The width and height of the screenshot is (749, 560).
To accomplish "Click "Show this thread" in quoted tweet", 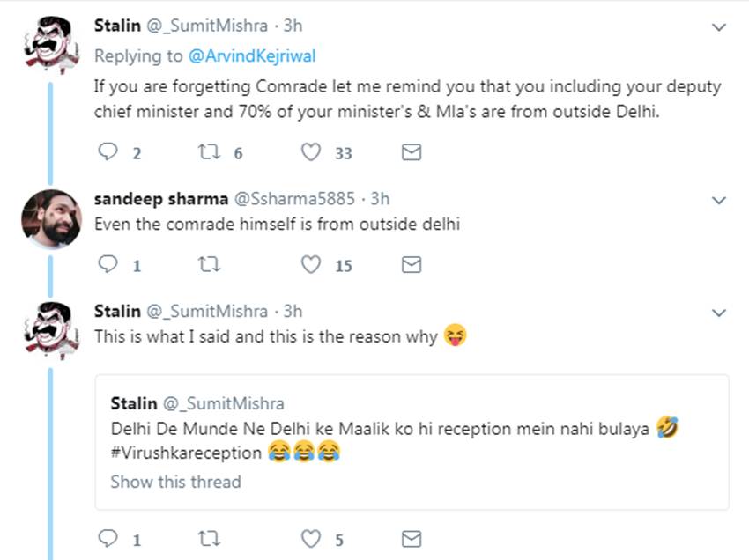I will 175,482.
